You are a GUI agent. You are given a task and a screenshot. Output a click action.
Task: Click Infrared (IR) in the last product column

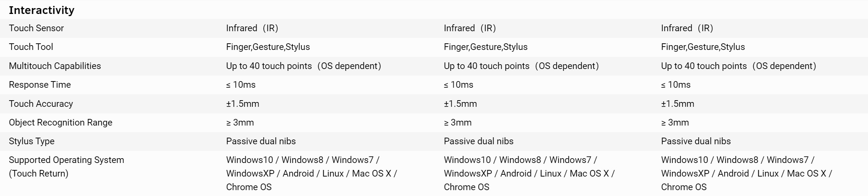pyautogui.click(x=687, y=28)
